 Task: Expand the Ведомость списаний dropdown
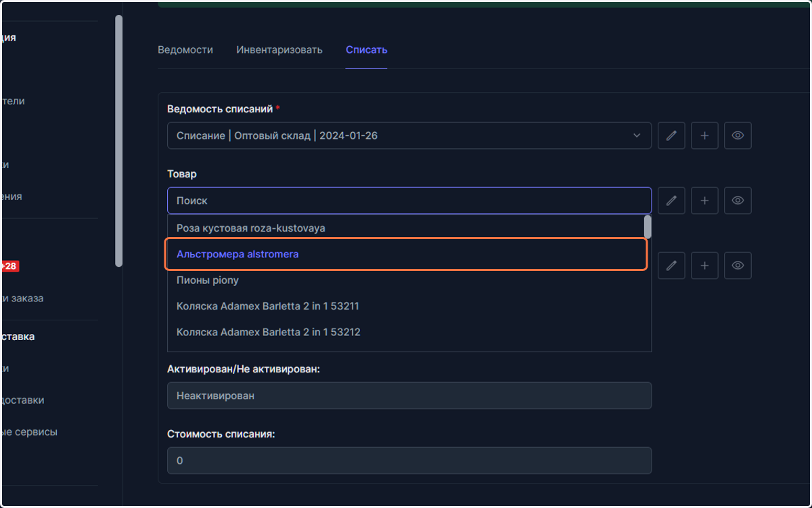point(409,135)
